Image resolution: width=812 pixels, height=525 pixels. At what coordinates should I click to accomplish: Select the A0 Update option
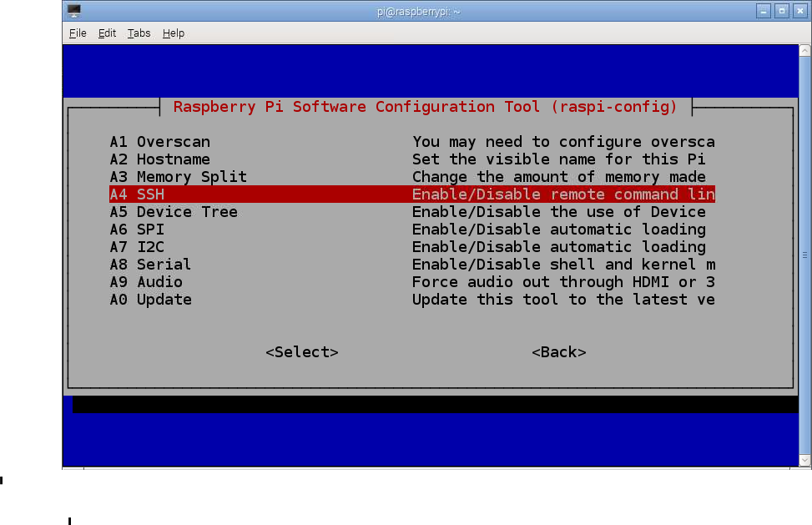tap(412, 300)
